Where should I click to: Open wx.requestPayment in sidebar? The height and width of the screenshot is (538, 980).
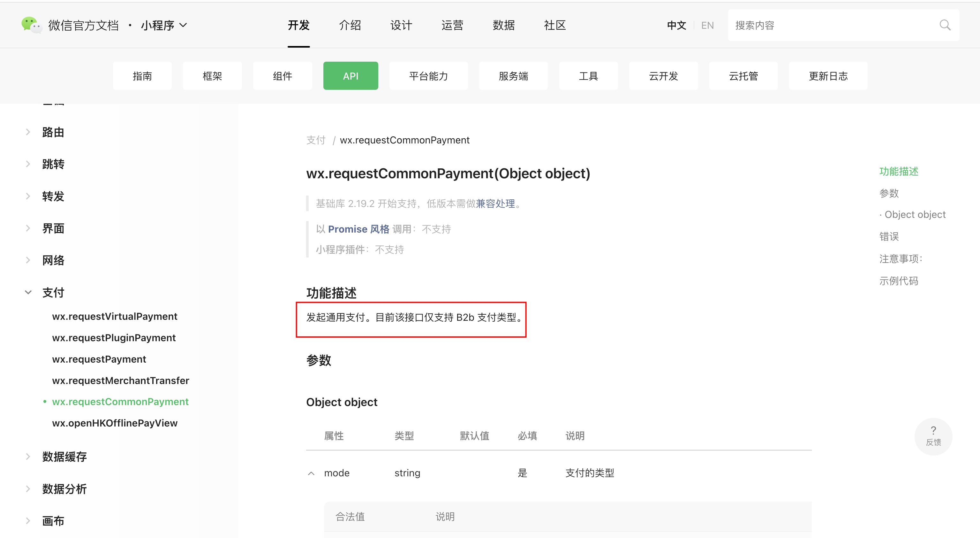coord(99,359)
